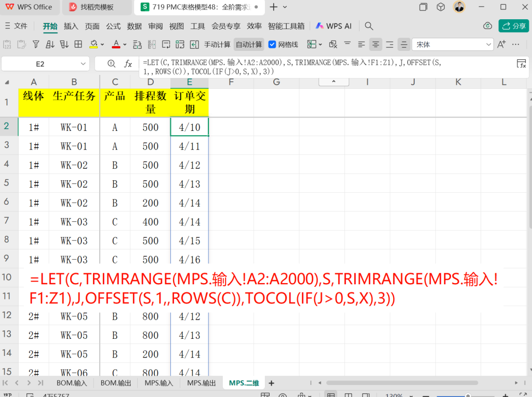Open the 文件 file menu
The width and height of the screenshot is (532, 397).
[x=16, y=26]
